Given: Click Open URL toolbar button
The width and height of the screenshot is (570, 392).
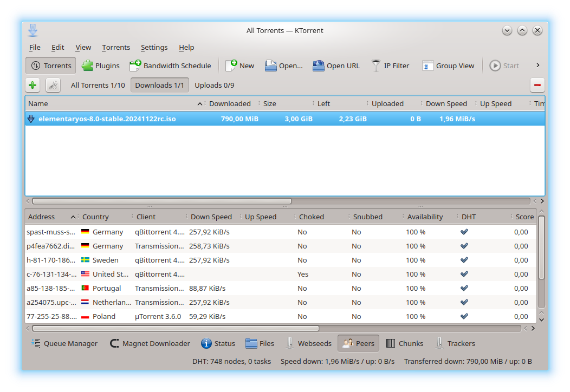Looking at the screenshot, I should click(336, 66).
